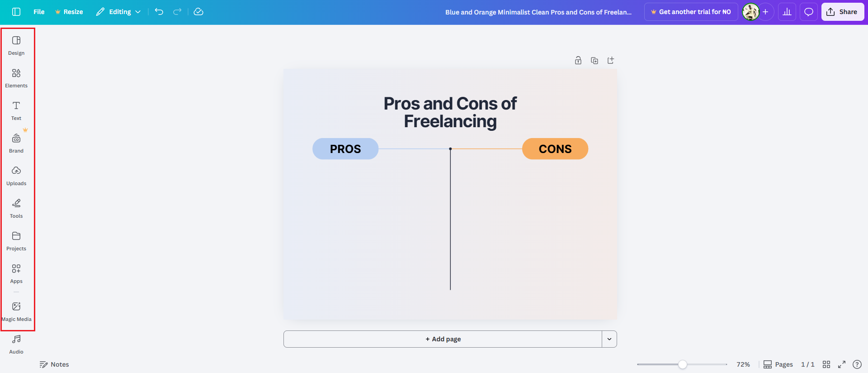Toggle the sidebar panel menu icon
This screenshot has width=868, height=373.
[16, 12]
